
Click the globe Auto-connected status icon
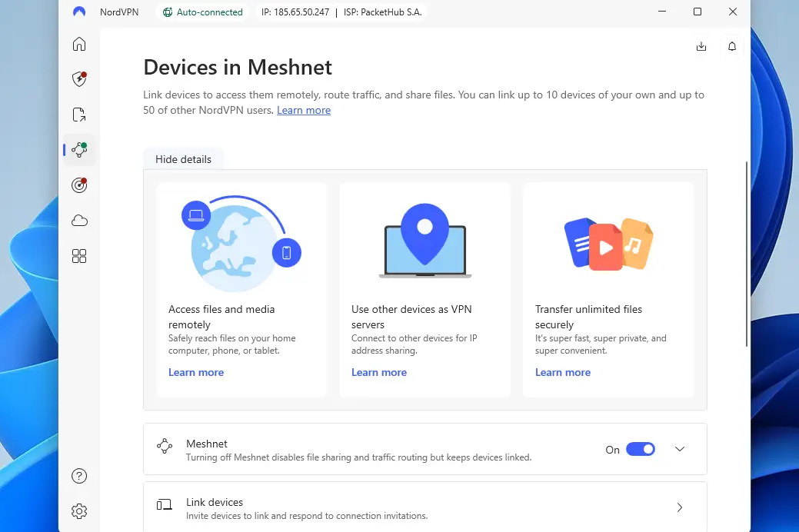click(x=167, y=12)
